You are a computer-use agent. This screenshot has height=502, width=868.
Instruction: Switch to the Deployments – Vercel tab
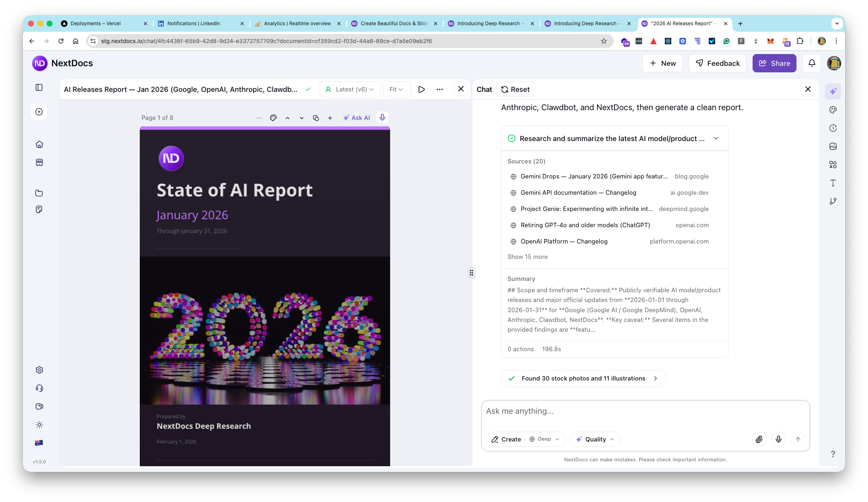pos(95,24)
